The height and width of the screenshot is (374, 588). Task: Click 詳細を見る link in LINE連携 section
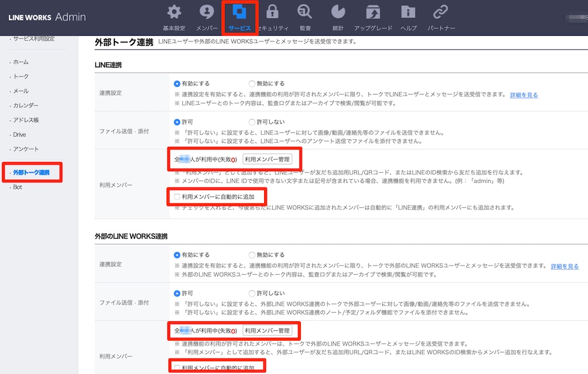(x=524, y=95)
